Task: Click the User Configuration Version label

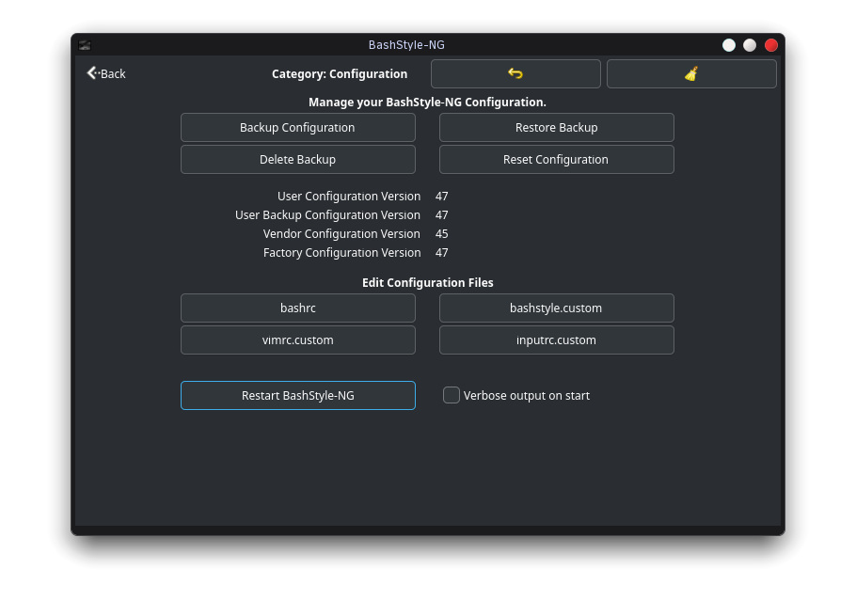Action: tap(349, 197)
